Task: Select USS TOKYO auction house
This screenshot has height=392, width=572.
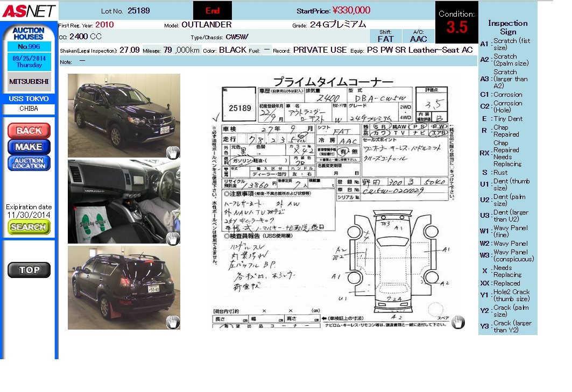Action: [29, 99]
